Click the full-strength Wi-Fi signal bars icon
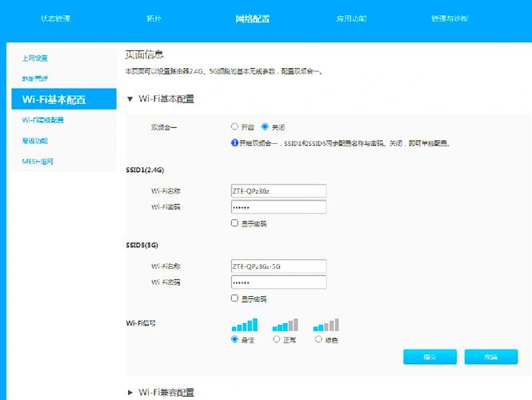 tap(245, 324)
